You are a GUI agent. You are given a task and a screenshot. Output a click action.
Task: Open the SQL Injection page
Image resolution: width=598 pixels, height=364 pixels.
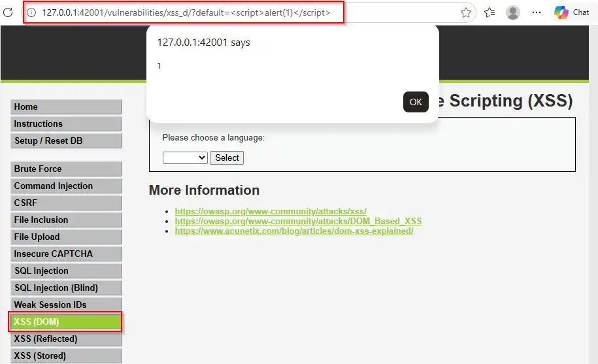[x=66, y=271]
